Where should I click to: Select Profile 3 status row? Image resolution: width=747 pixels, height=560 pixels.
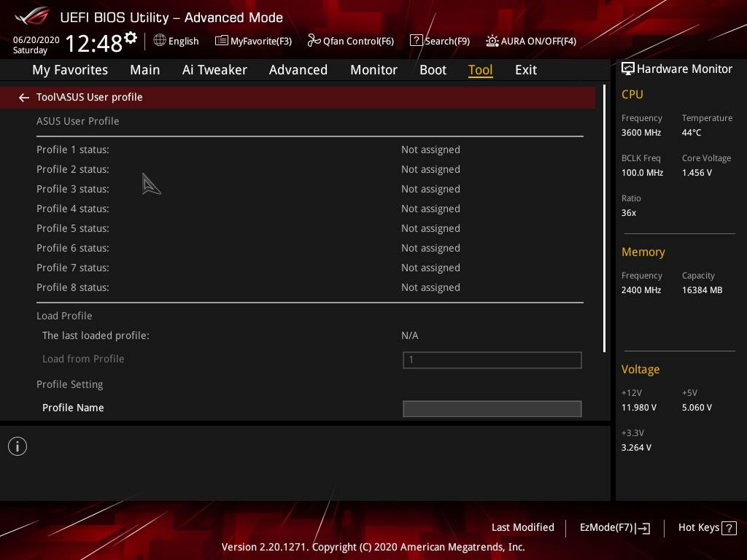pyautogui.click(x=309, y=189)
